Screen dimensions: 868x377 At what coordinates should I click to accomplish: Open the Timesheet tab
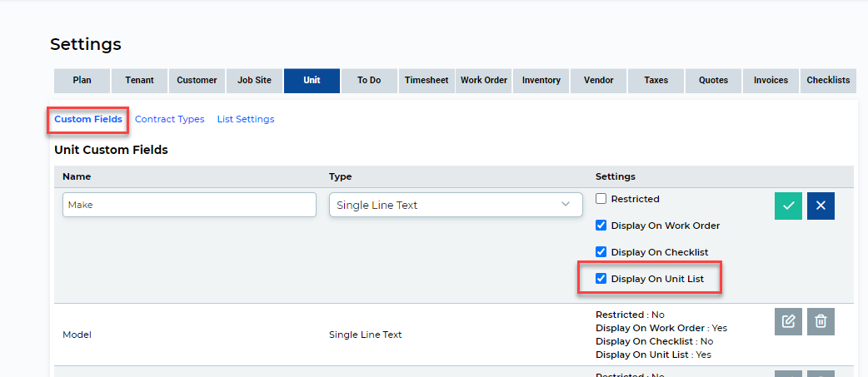pos(427,80)
